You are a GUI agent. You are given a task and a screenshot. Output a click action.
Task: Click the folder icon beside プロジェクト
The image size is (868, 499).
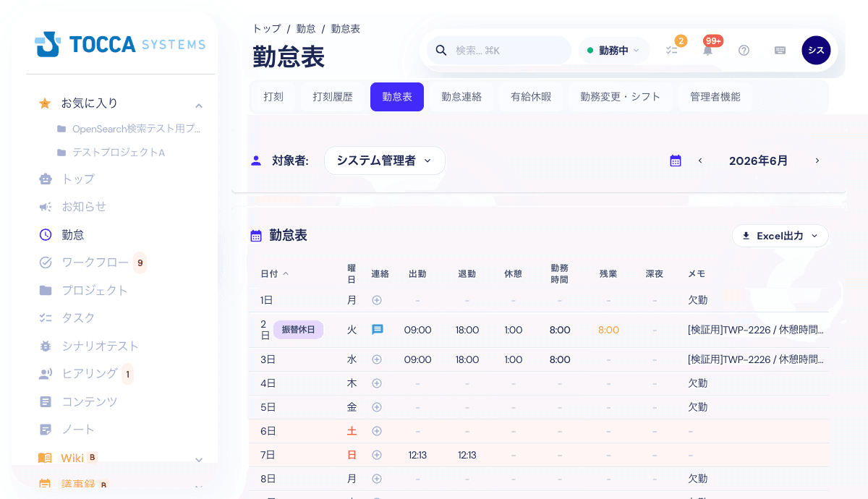pos(46,290)
